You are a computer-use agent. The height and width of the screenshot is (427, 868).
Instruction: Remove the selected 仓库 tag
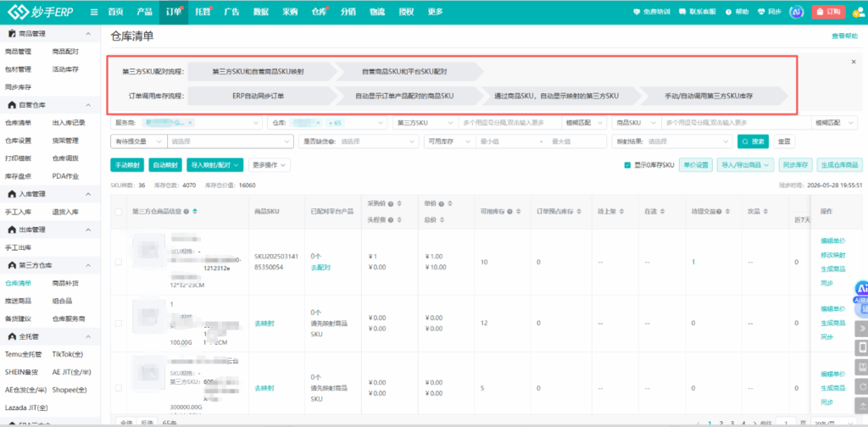pyautogui.click(x=318, y=123)
